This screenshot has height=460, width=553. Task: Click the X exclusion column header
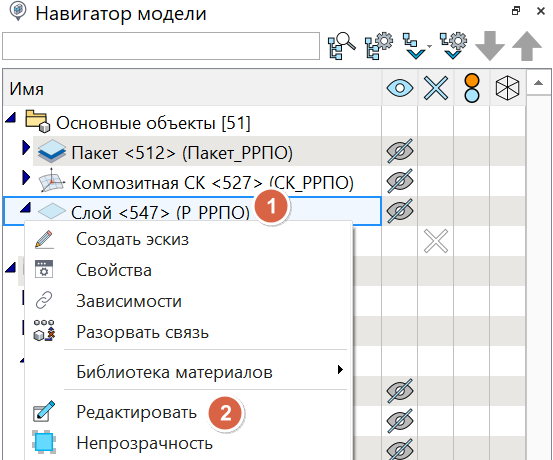[x=436, y=88]
